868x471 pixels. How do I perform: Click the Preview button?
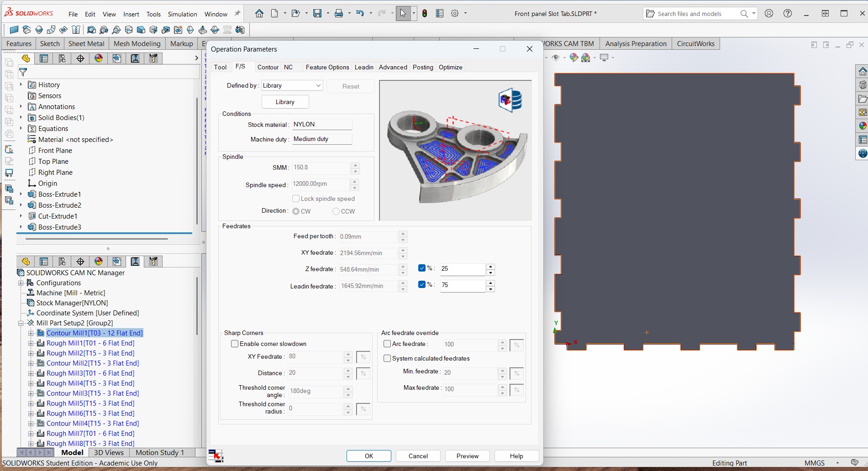(467, 456)
